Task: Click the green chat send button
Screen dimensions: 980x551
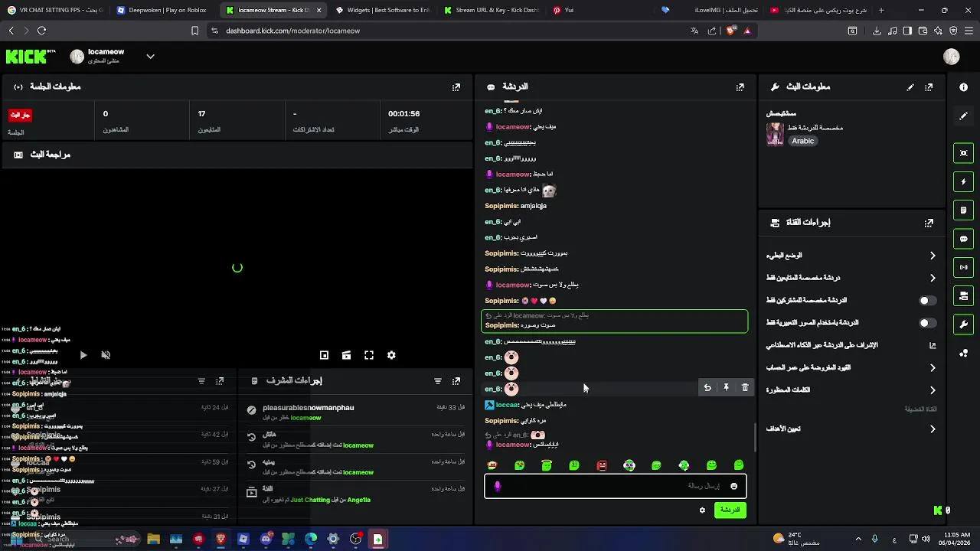Action: coord(730,510)
